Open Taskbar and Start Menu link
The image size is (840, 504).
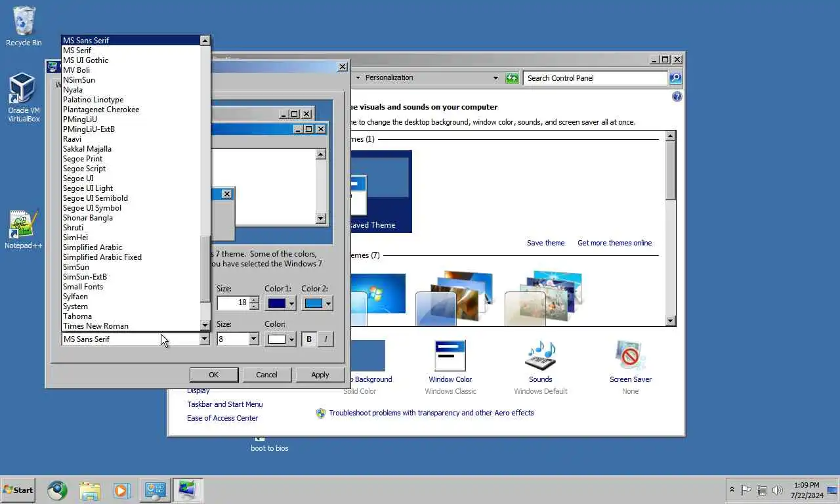[x=225, y=404]
